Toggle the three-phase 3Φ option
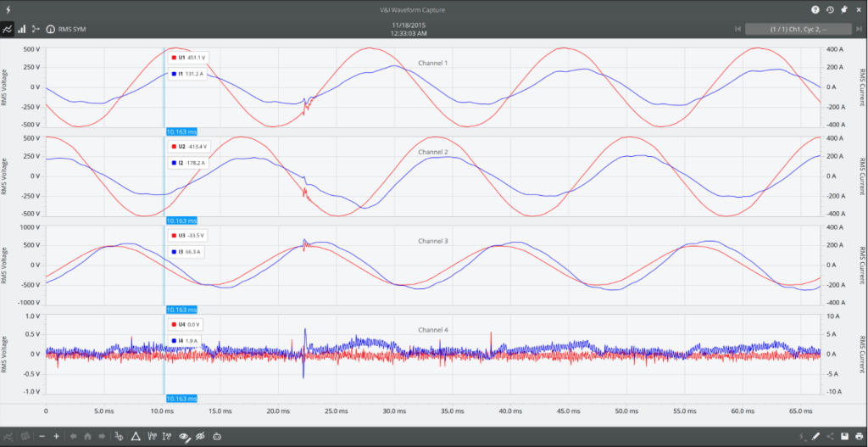Viewport: 868px width, 447px height. (119, 437)
